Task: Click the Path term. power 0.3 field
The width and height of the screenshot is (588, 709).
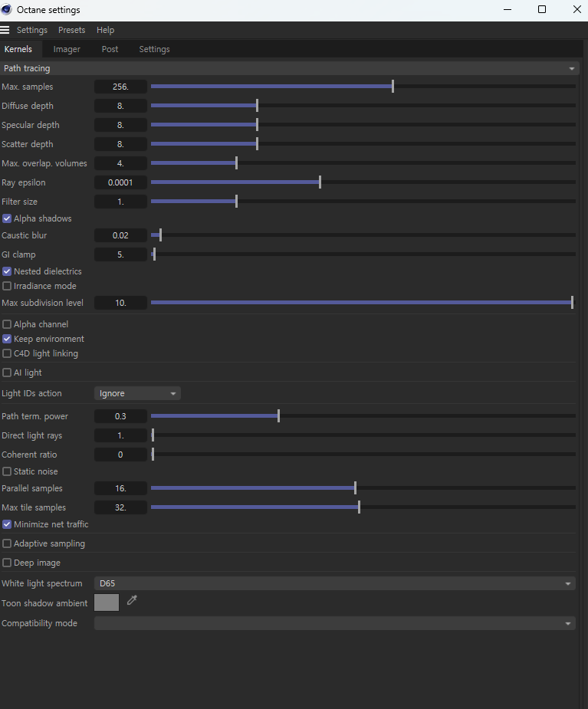Action: pos(120,416)
